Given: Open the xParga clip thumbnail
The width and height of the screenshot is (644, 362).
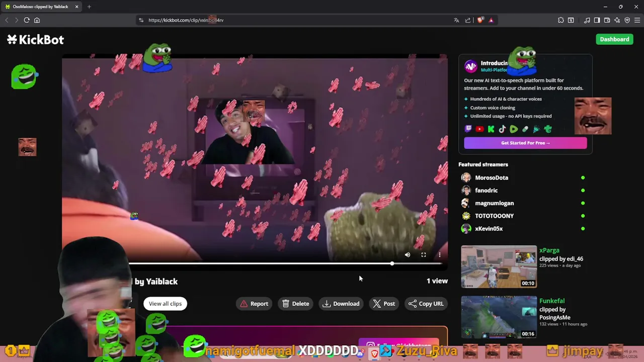Looking at the screenshot, I should pos(499,266).
